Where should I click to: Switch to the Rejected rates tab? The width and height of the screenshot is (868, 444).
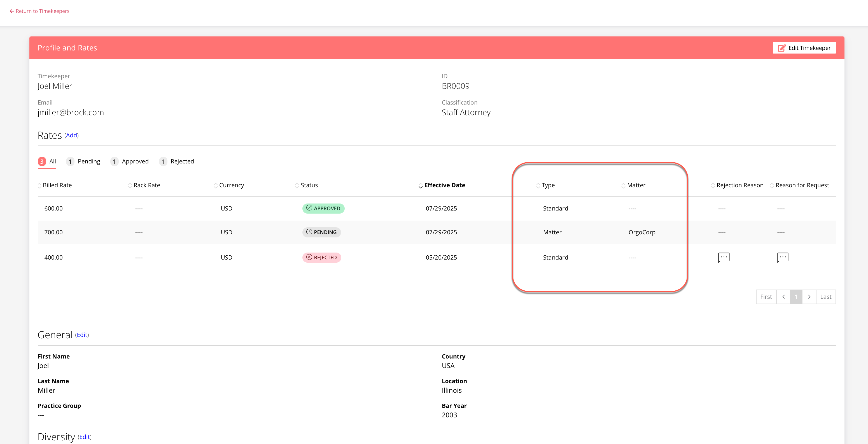coord(177,162)
